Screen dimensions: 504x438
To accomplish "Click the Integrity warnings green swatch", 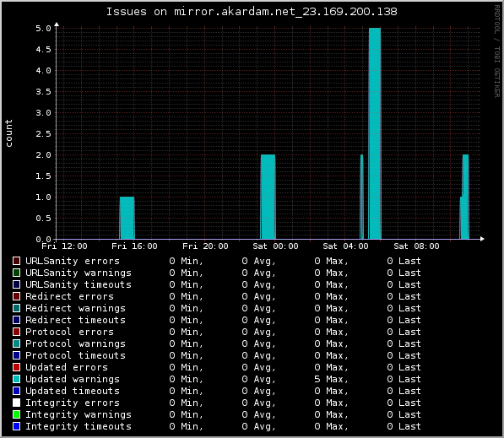I will [16, 414].
